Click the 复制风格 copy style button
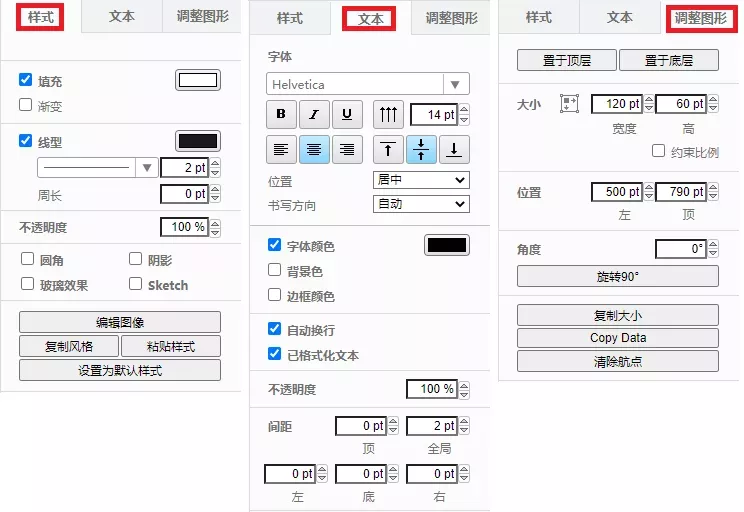This screenshot has width=744, height=512. coord(69,346)
